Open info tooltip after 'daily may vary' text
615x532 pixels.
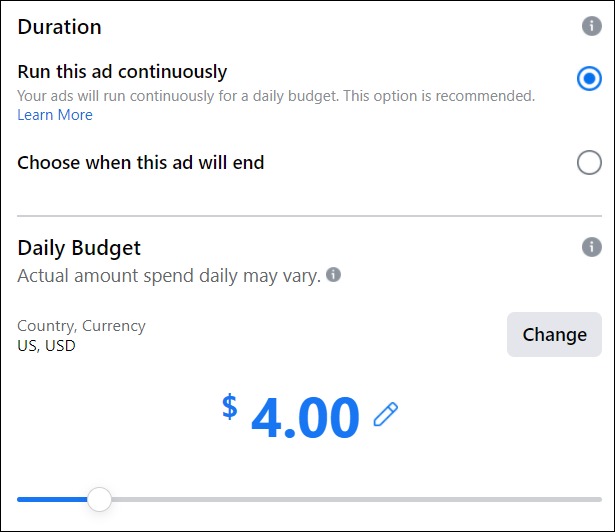pyautogui.click(x=334, y=274)
